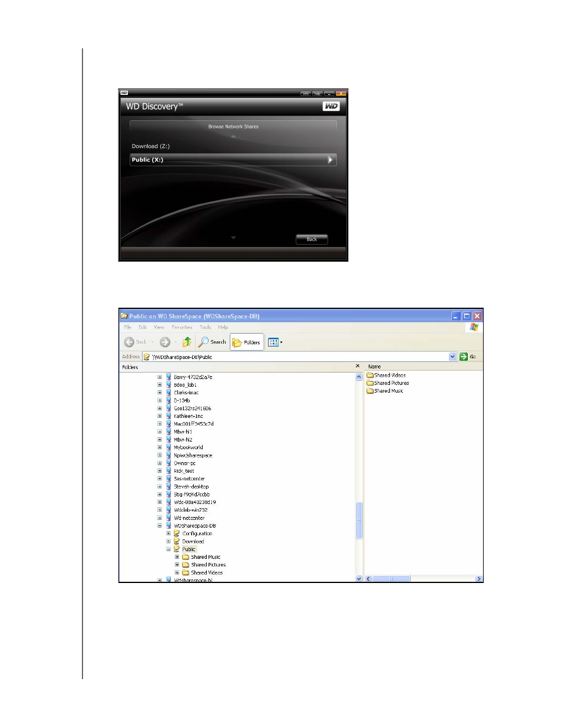Screen dimensions: 562x728
Task: Click the WD logo in WD Discovery header
Action: click(x=331, y=106)
